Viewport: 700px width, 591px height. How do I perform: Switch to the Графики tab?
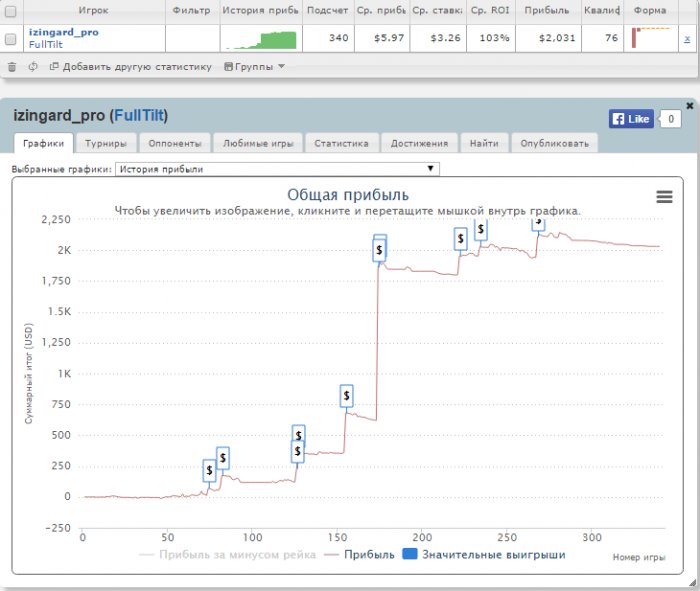[43, 143]
